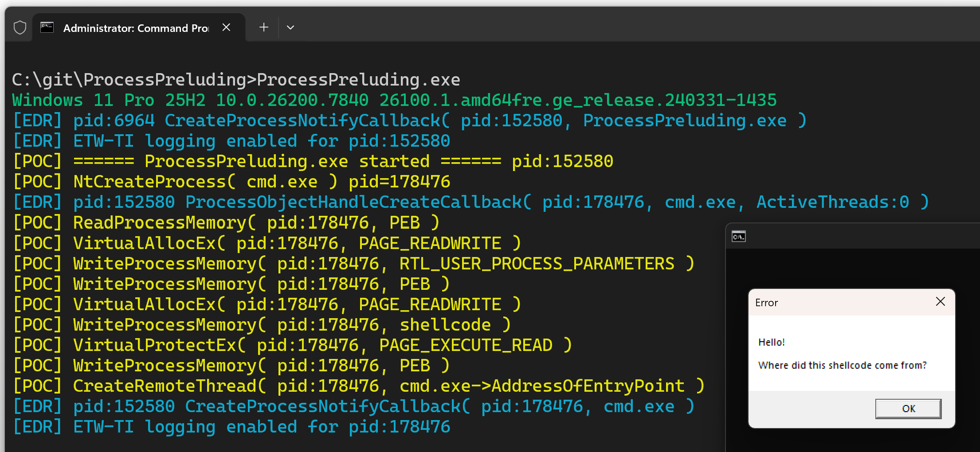Image resolution: width=980 pixels, height=452 pixels.
Task: Click the Command Prompt icon on the tab
Action: [47, 28]
